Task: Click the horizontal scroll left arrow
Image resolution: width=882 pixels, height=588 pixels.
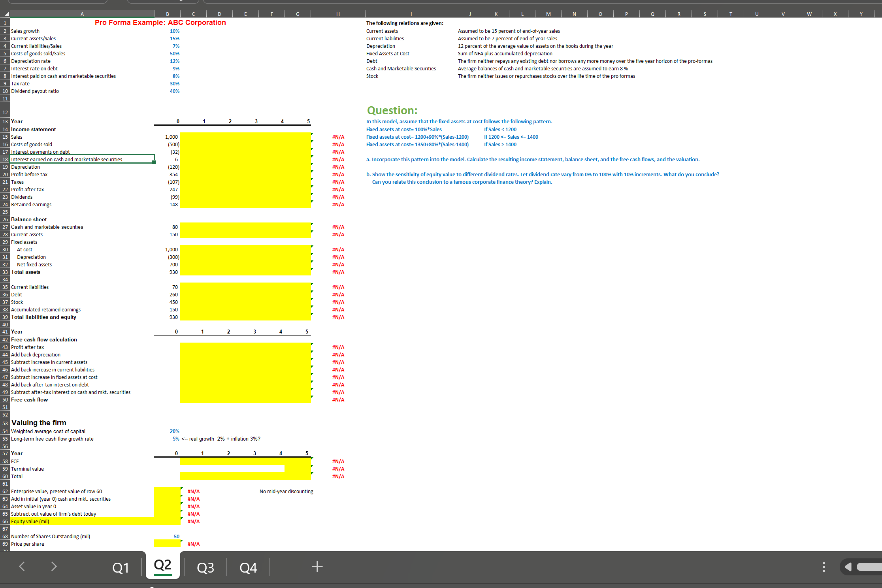Action: (848, 567)
